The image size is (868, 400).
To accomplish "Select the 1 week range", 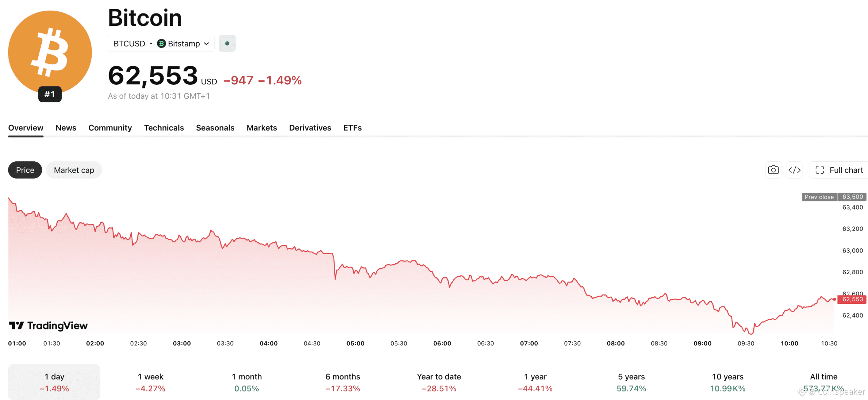I will (x=150, y=382).
